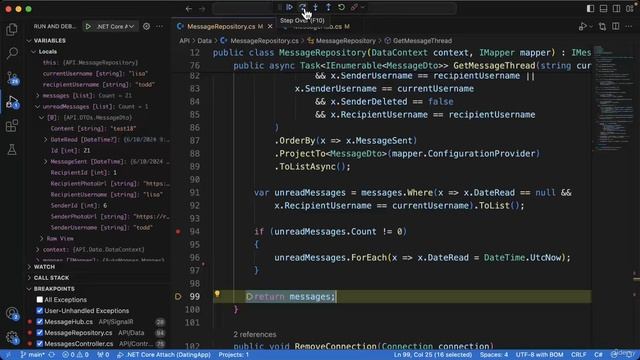Image resolution: width=640 pixels, height=360 pixels.
Task: Click the main* branch in status bar
Action: pos(33,355)
